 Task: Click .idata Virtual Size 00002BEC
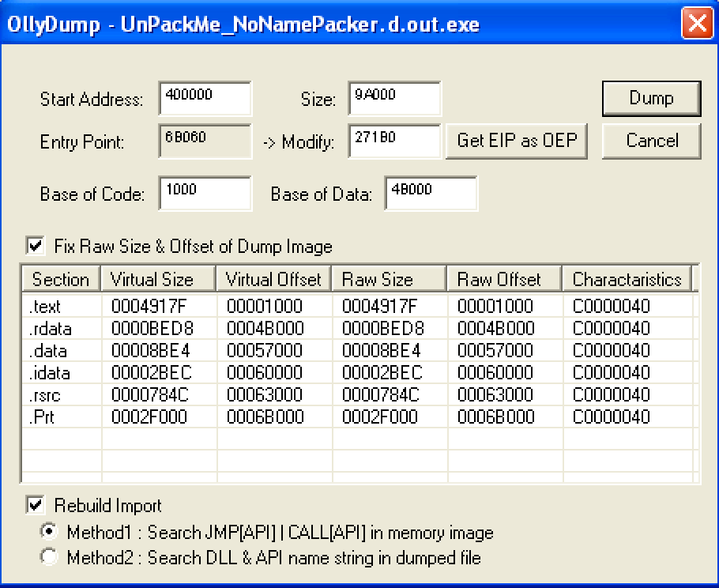tap(152, 372)
